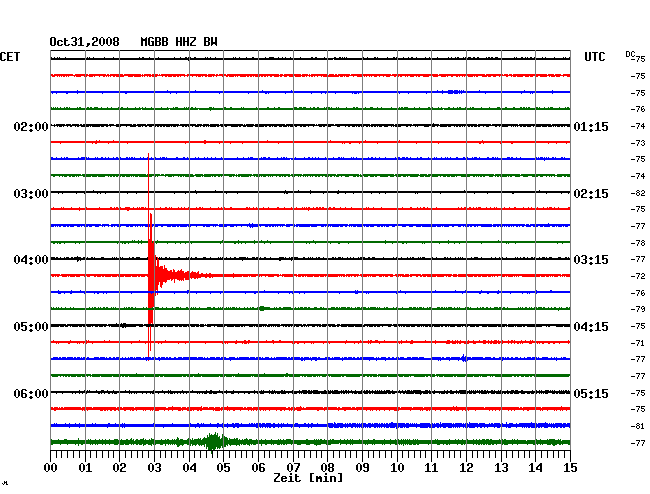Click the 14 minute tick label
The height and width of the screenshot is (494, 650).
point(536,467)
